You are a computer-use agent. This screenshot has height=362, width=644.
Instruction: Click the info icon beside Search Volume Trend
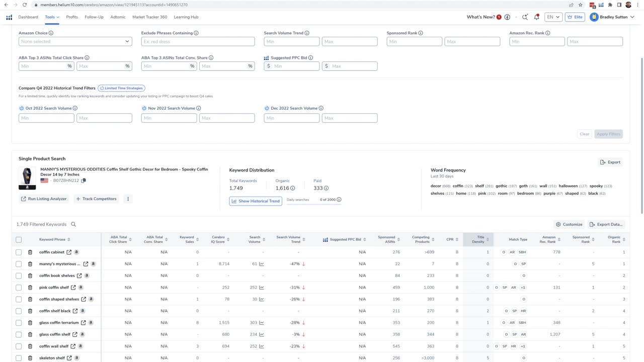tap(307, 33)
